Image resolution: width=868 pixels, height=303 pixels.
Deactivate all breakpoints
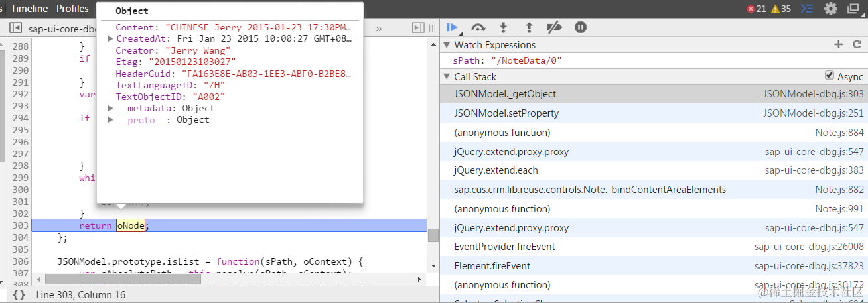[x=554, y=27]
